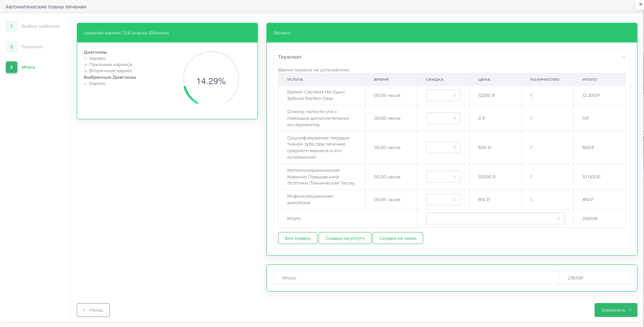Click step 3 number icon for Итого
This screenshot has height=327, width=644.
coord(12,67)
